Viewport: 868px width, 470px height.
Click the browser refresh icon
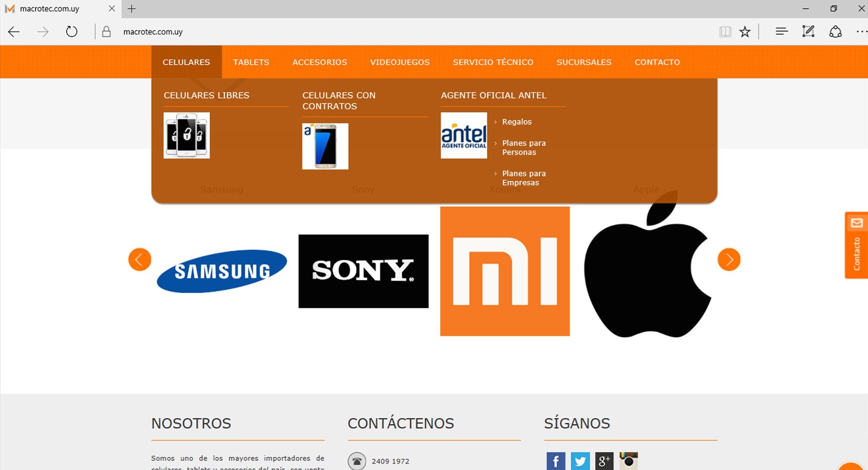coord(71,32)
